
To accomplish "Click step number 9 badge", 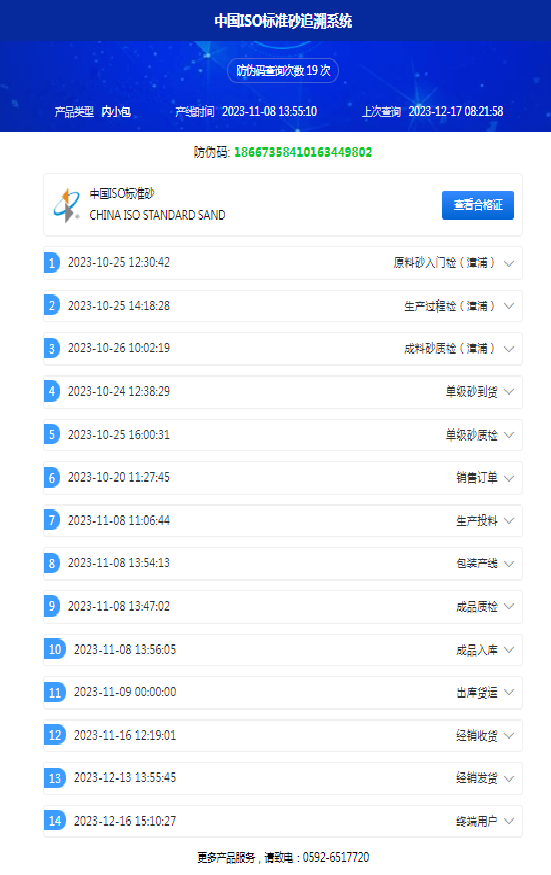I will pyautogui.click(x=51, y=606).
